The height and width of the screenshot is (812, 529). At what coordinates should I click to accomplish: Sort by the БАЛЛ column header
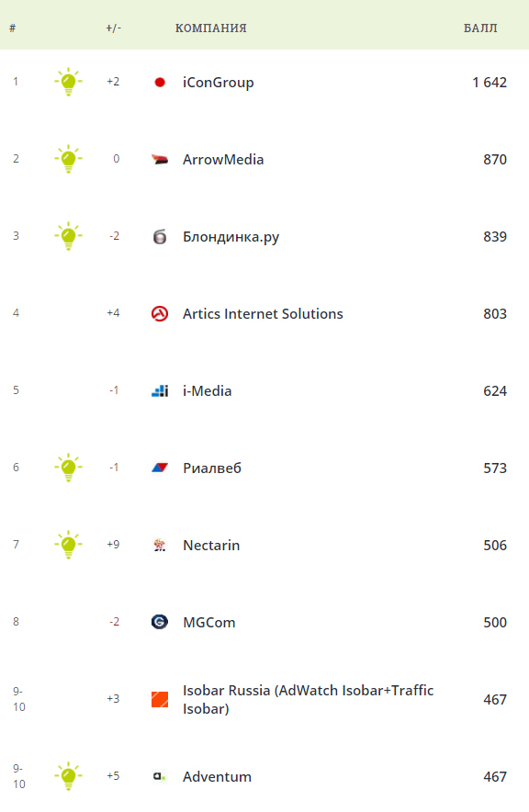coord(480,28)
